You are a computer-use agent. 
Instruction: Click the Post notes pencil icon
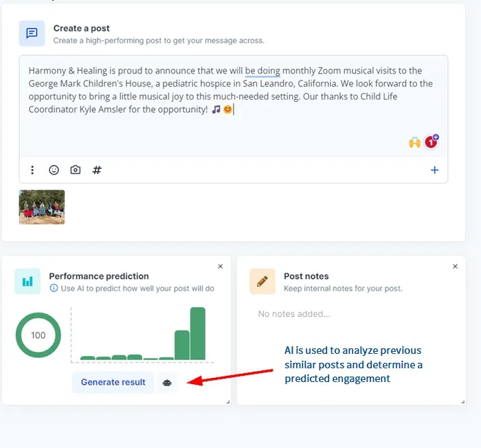click(x=262, y=282)
